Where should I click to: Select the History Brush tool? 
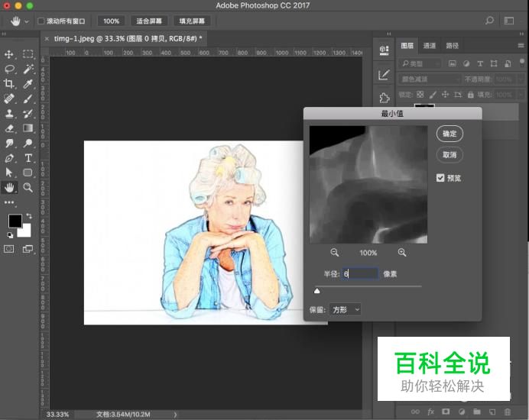tap(28, 113)
